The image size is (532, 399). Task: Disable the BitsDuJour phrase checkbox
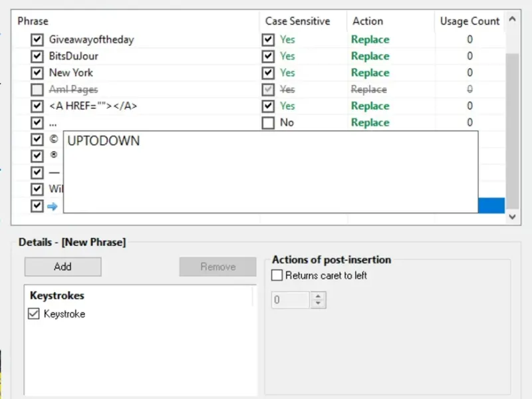[37, 57]
